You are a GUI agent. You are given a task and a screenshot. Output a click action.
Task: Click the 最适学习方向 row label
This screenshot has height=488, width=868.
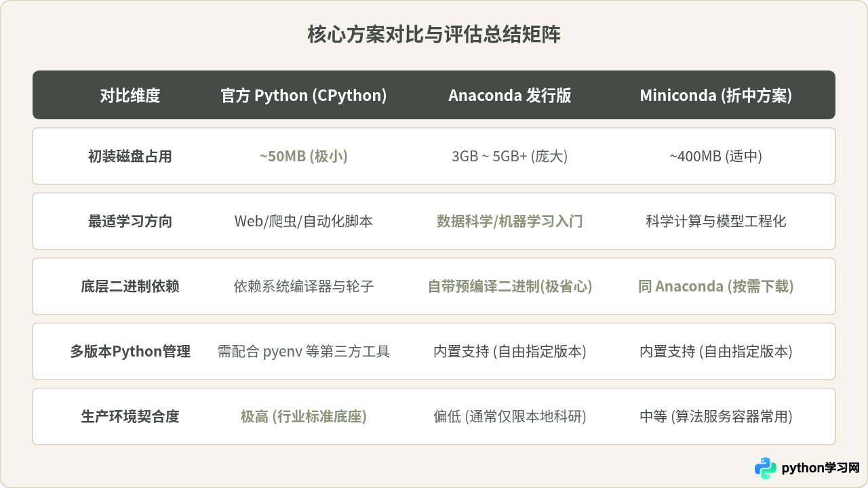[130, 222]
